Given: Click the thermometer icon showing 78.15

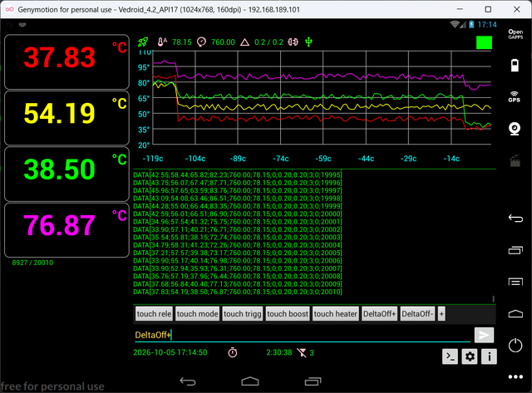Looking at the screenshot, I should tap(162, 42).
